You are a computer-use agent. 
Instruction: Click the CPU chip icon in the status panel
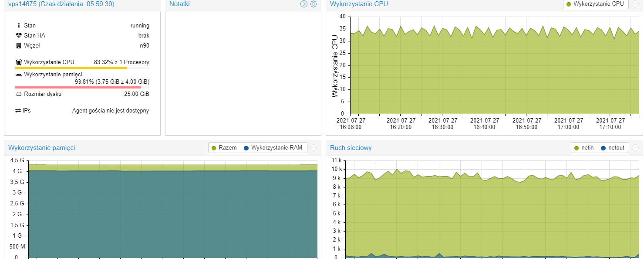click(x=19, y=62)
